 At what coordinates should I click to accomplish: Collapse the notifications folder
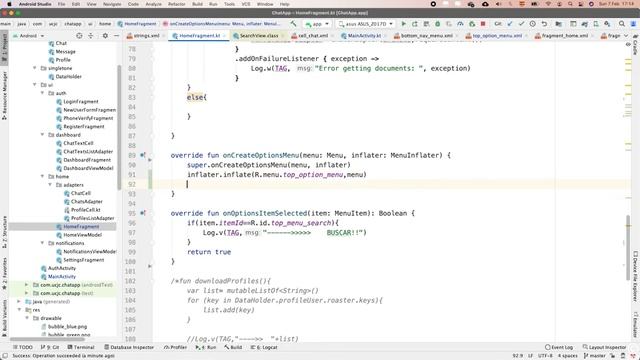(42, 243)
